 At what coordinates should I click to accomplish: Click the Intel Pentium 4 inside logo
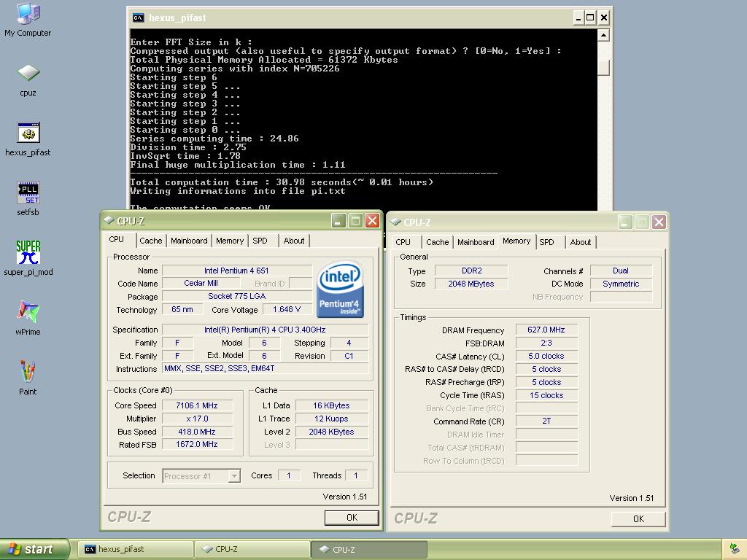(340, 289)
